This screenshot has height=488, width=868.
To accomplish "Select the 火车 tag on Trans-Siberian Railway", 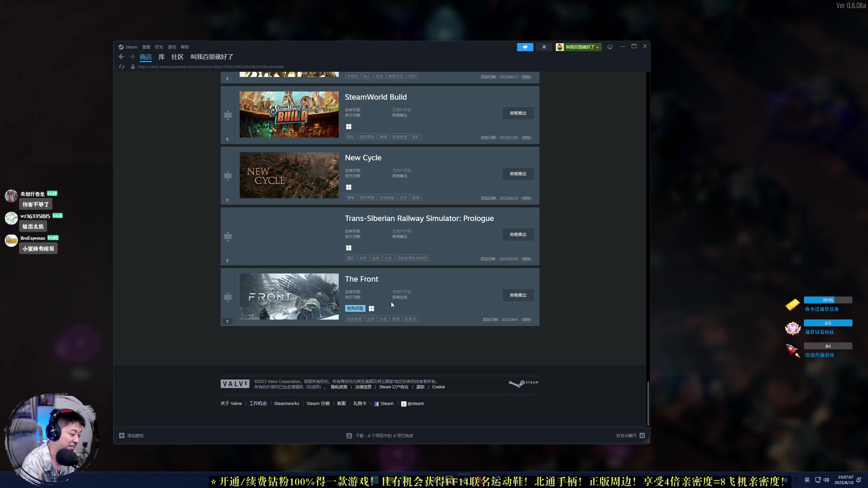I will coord(388,258).
